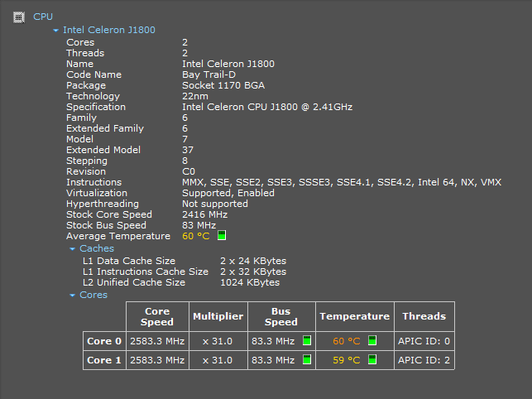Viewport: 532px width, 399px height.
Task: Click the Average Temperature green graph icon
Action: point(222,235)
